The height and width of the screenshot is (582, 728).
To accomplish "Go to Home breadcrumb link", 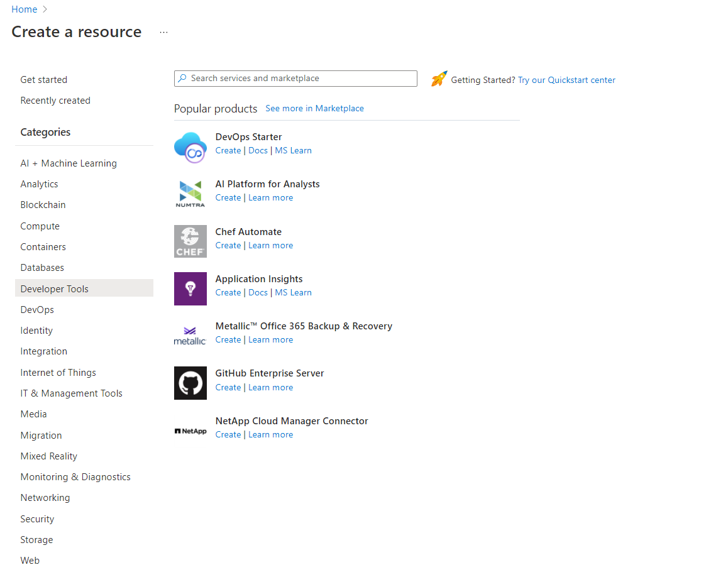I will (x=24, y=9).
